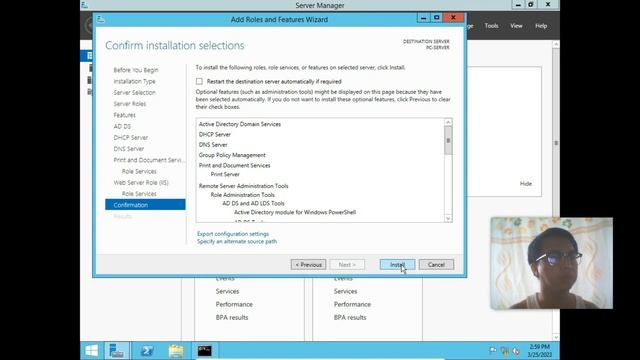The width and height of the screenshot is (640, 360).
Task: Go back with the Previous button
Action: pyautogui.click(x=308, y=264)
